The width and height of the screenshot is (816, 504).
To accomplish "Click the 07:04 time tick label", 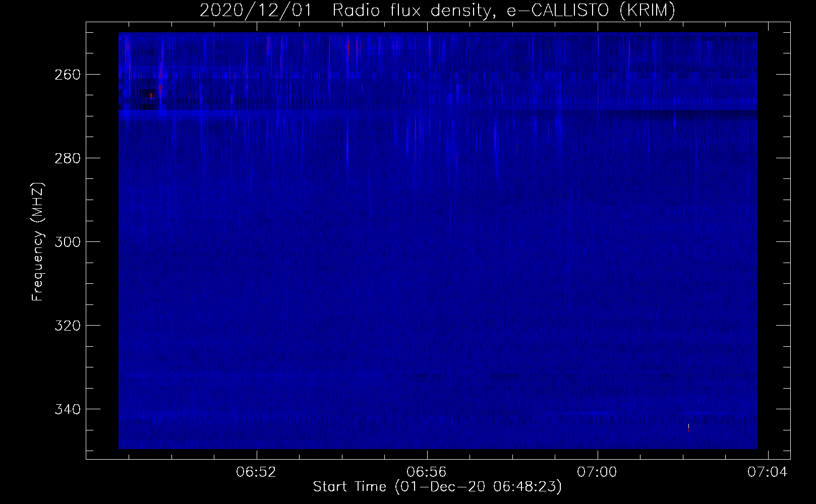I will point(768,472).
